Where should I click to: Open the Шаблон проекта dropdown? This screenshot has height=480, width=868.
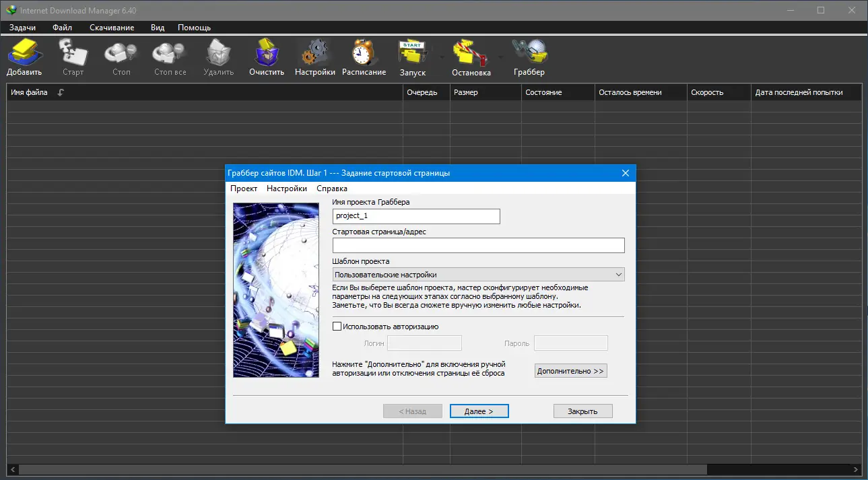[618, 274]
